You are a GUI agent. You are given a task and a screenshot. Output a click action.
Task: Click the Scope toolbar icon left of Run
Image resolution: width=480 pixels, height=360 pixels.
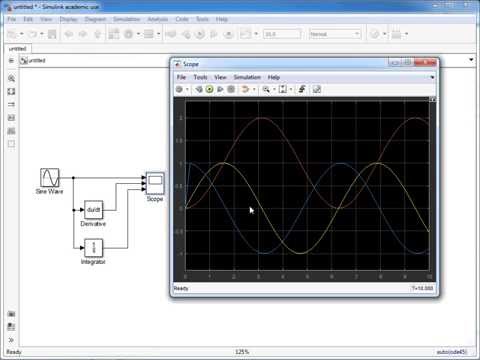[x=199, y=89]
